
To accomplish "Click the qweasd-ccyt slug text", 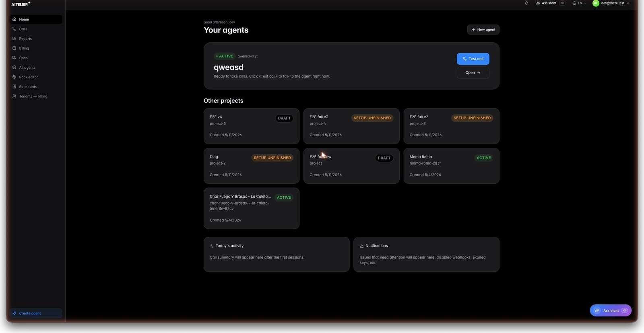I will point(248,56).
